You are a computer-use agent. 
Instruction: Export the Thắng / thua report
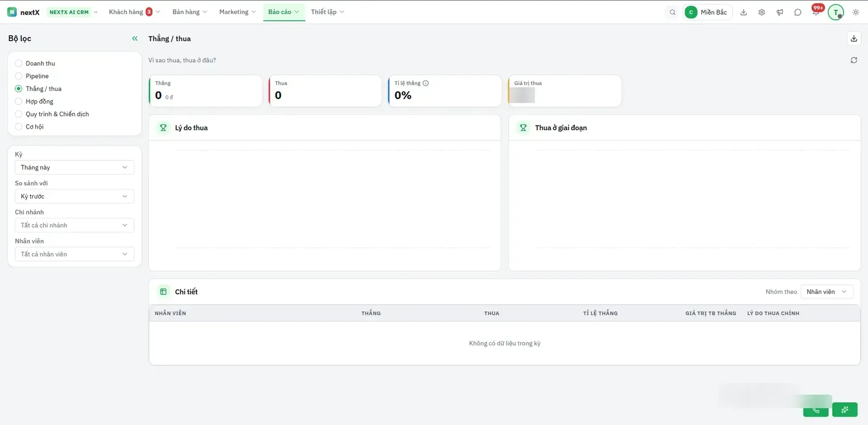point(854,38)
